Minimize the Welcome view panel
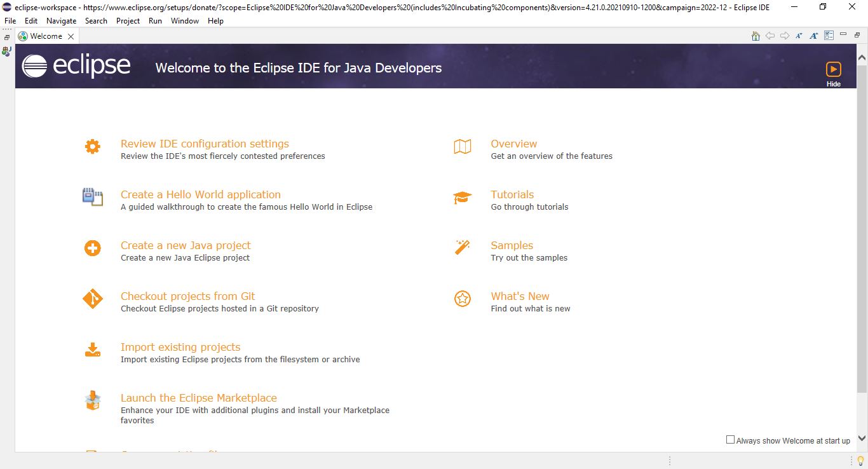Screen dimensions: 868x469 pyautogui.click(x=843, y=34)
